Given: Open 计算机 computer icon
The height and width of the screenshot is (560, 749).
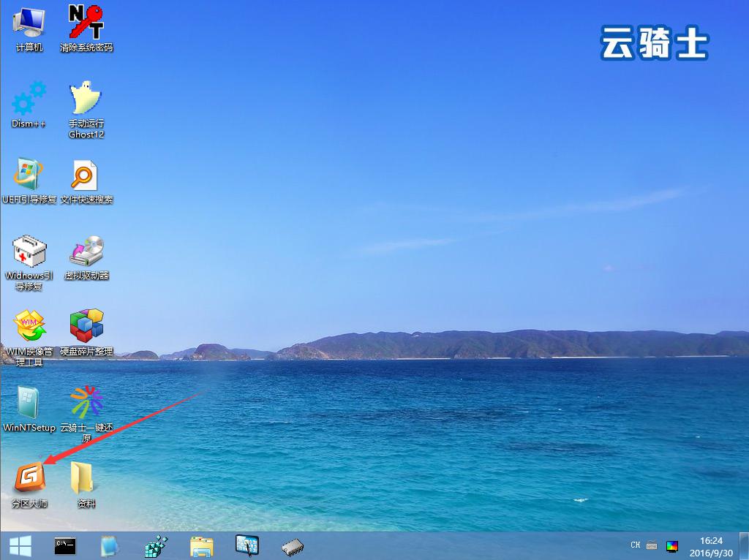Looking at the screenshot, I should click(x=27, y=22).
